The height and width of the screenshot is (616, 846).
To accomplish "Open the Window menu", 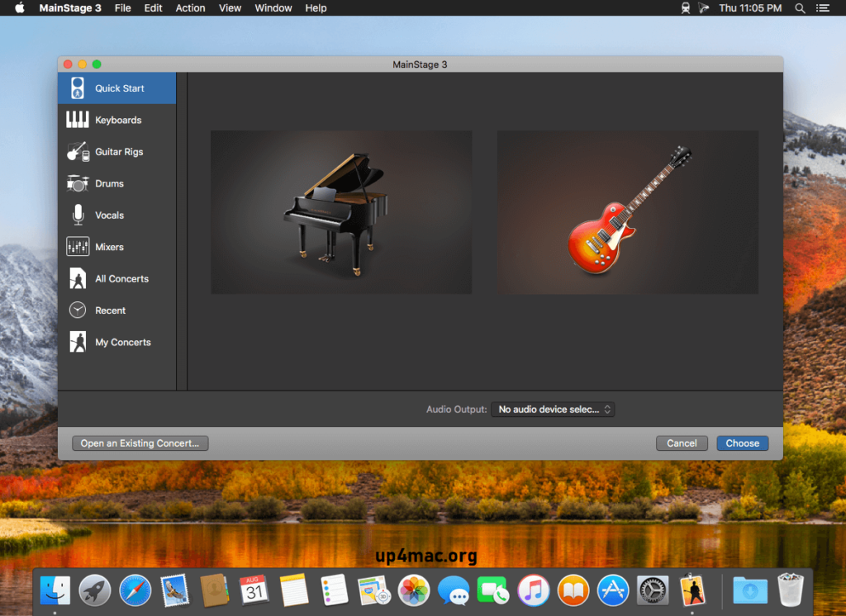I will pos(273,8).
